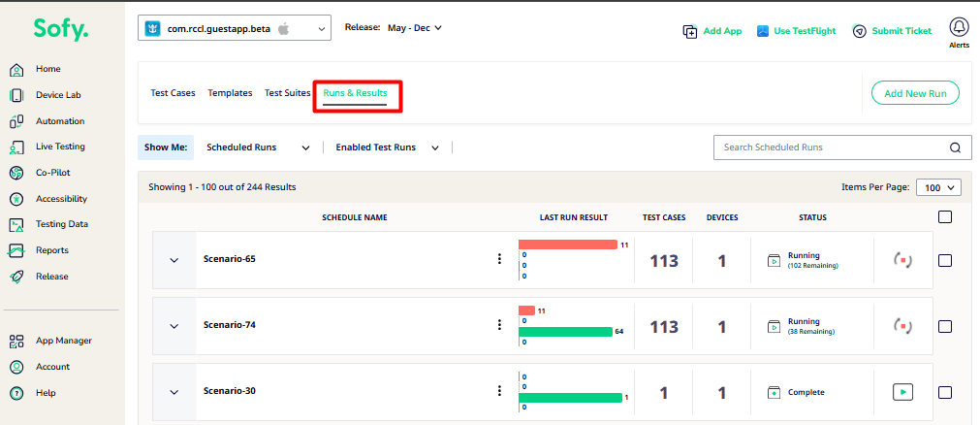Click the Scenario-74 schedule name
Image resolution: width=980 pixels, height=425 pixels.
point(230,325)
